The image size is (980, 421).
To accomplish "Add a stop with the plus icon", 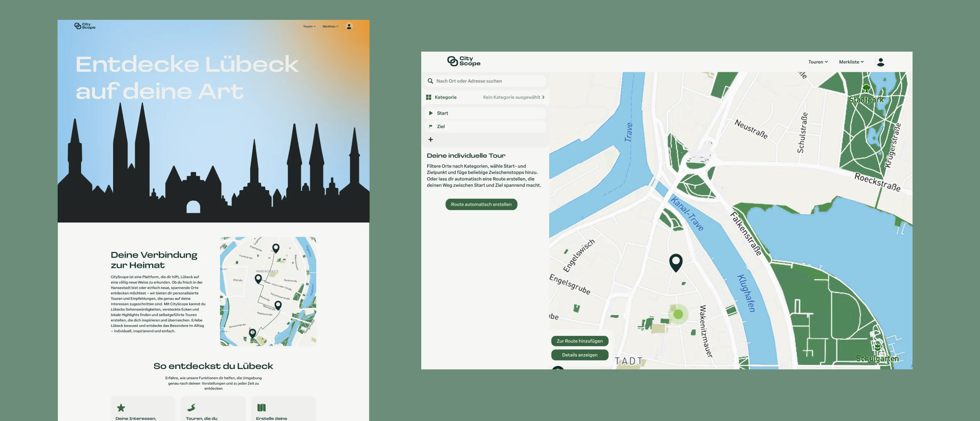I will (430, 139).
